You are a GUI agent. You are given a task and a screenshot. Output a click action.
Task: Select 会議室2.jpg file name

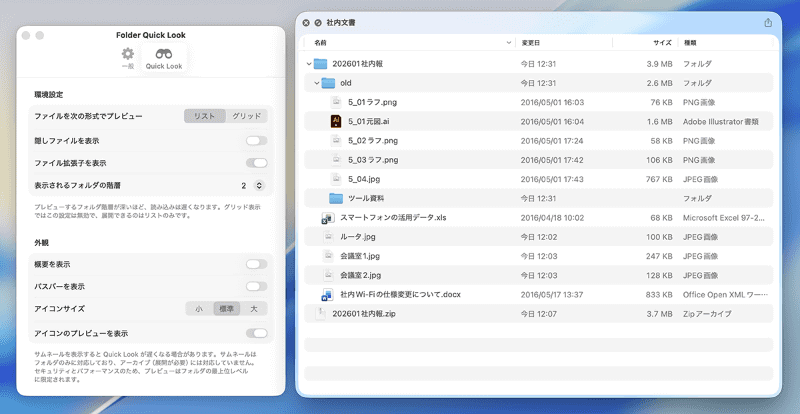(x=360, y=275)
